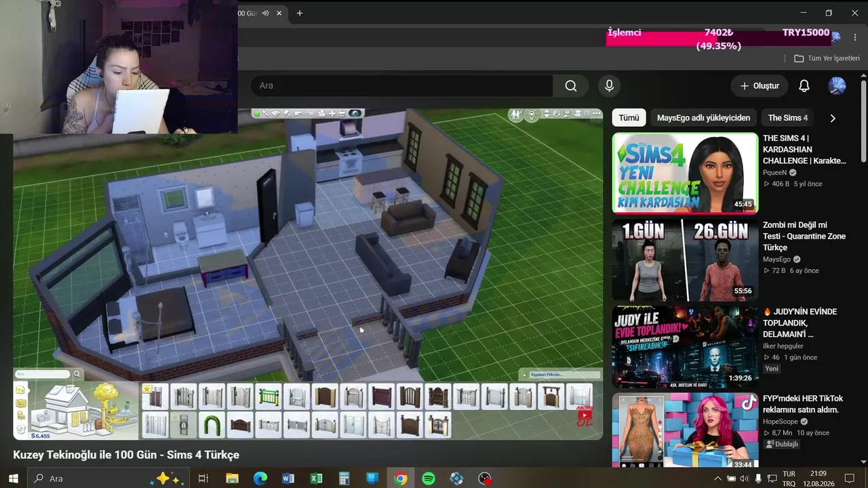Image resolution: width=868 pixels, height=488 pixels.
Task: Open the Judy ile Evde Toplandık thumbnail
Action: [685, 346]
